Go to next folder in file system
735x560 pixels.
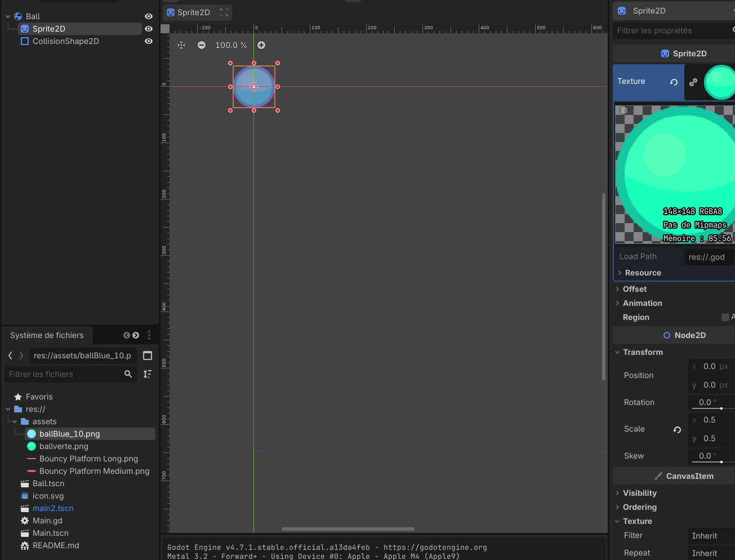pyautogui.click(x=21, y=355)
